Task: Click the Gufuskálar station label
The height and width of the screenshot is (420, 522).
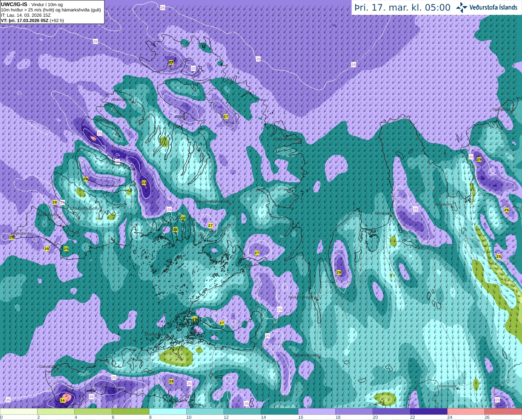Action: [47, 366]
